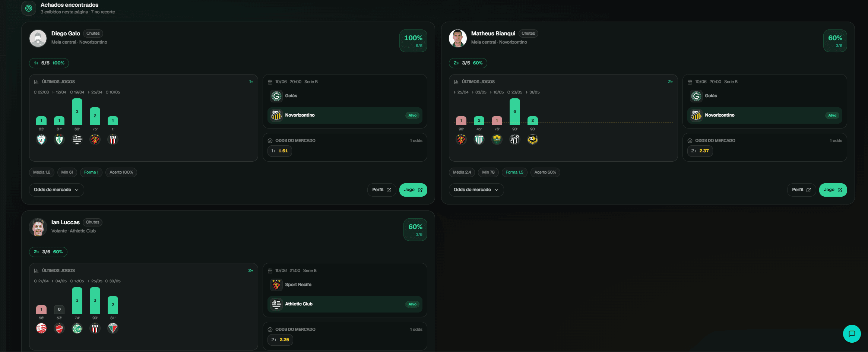Expand Odds do mercado in Diego Galo's card
Viewport: 868px width, 352px height.
pos(57,190)
